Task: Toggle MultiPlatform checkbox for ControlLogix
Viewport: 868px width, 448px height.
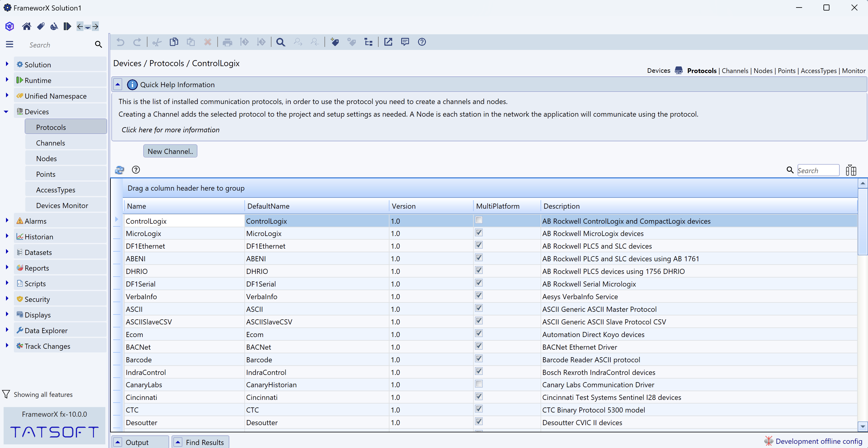Action: tap(479, 220)
